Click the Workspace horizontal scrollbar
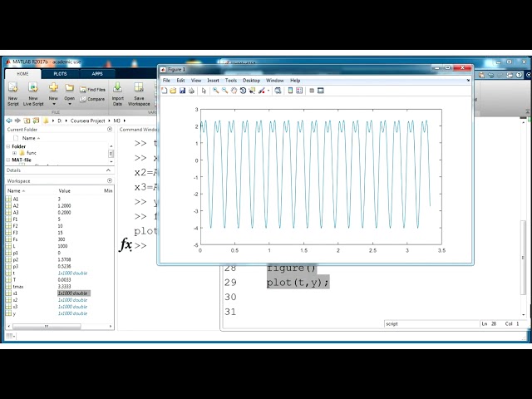 pyautogui.click(x=47, y=327)
